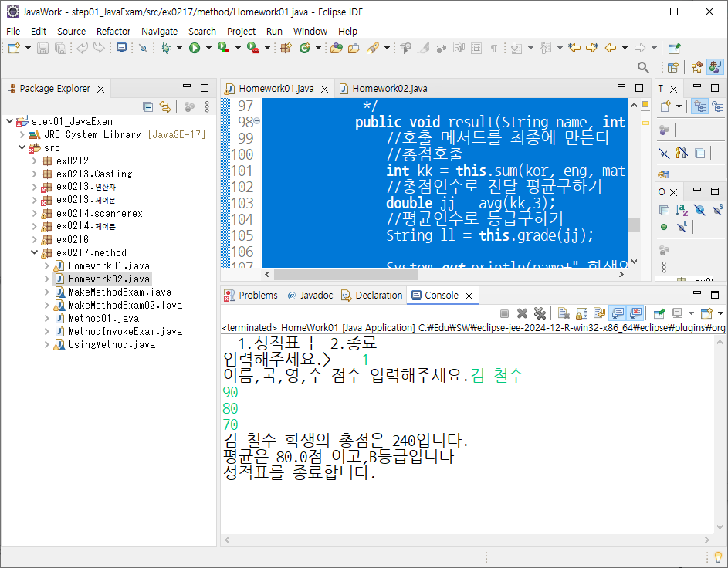Click the New Java Package icon
Image resolution: width=728 pixels, height=568 pixels.
click(286, 48)
